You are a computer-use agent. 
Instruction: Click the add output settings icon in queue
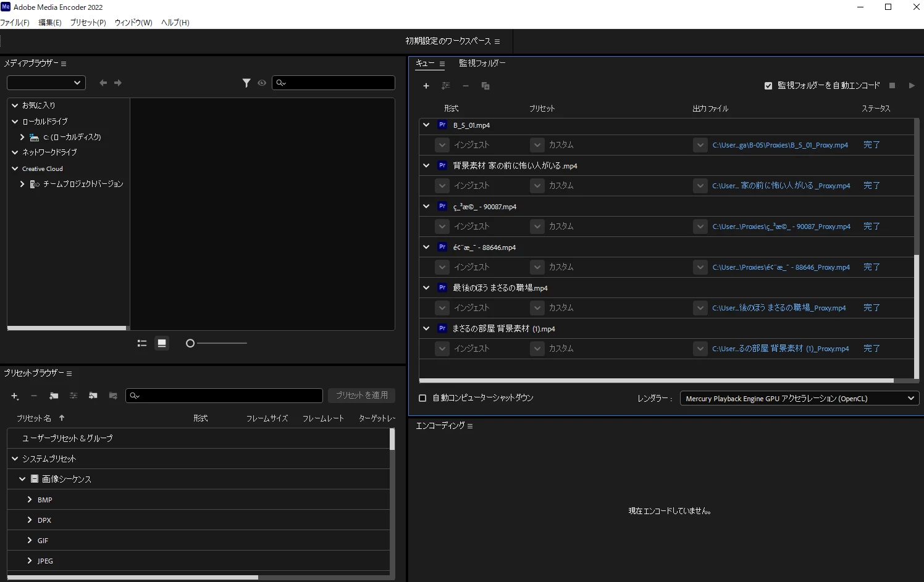[446, 86]
